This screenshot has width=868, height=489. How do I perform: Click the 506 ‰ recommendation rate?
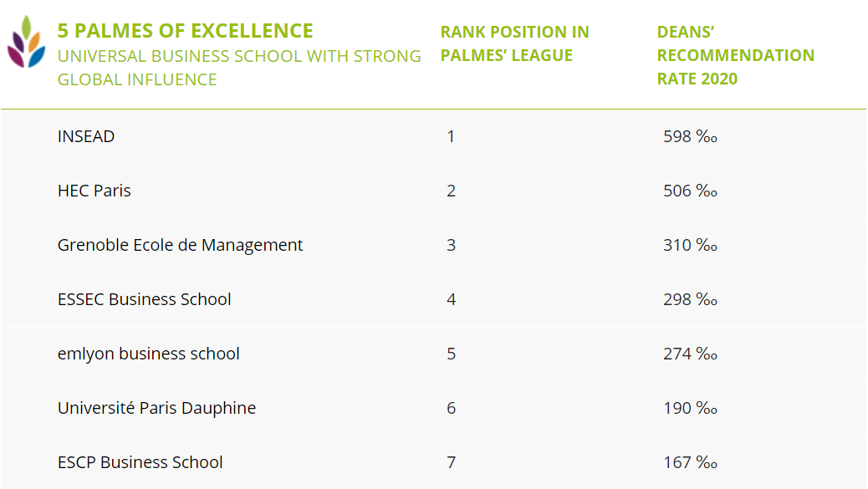click(x=690, y=191)
